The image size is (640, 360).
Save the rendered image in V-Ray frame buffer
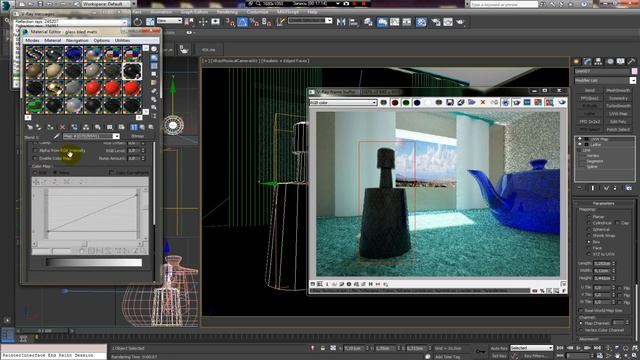(x=449, y=102)
